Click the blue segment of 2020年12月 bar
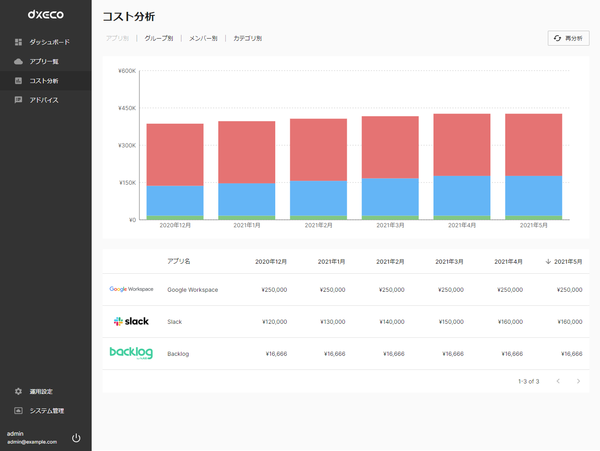Image resolution: width=600 pixels, height=451 pixels. tap(175, 201)
